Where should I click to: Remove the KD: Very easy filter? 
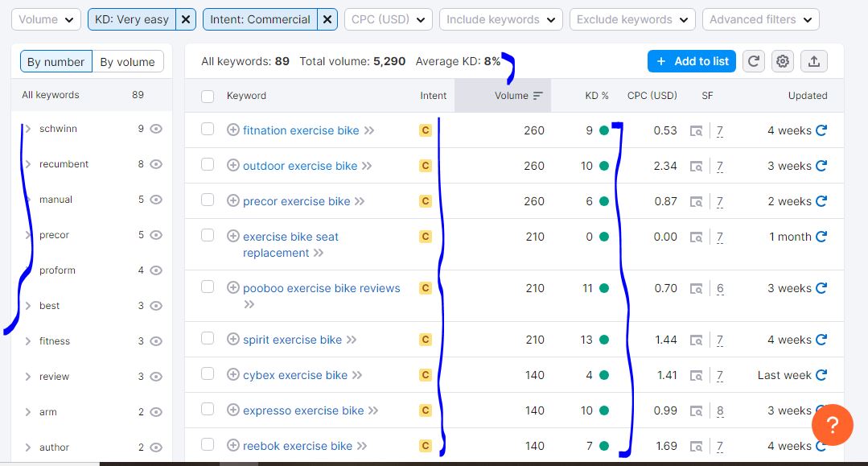186,19
